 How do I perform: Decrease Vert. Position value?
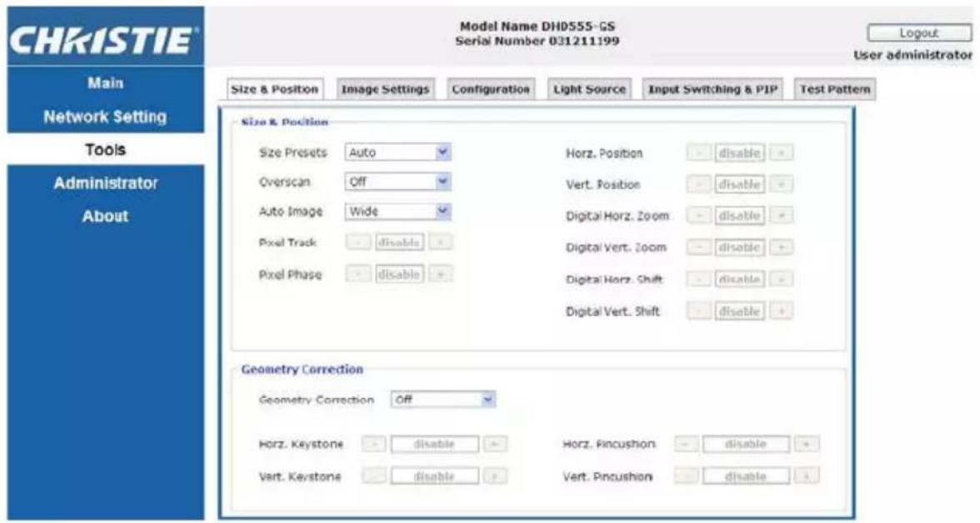coord(698,184)
